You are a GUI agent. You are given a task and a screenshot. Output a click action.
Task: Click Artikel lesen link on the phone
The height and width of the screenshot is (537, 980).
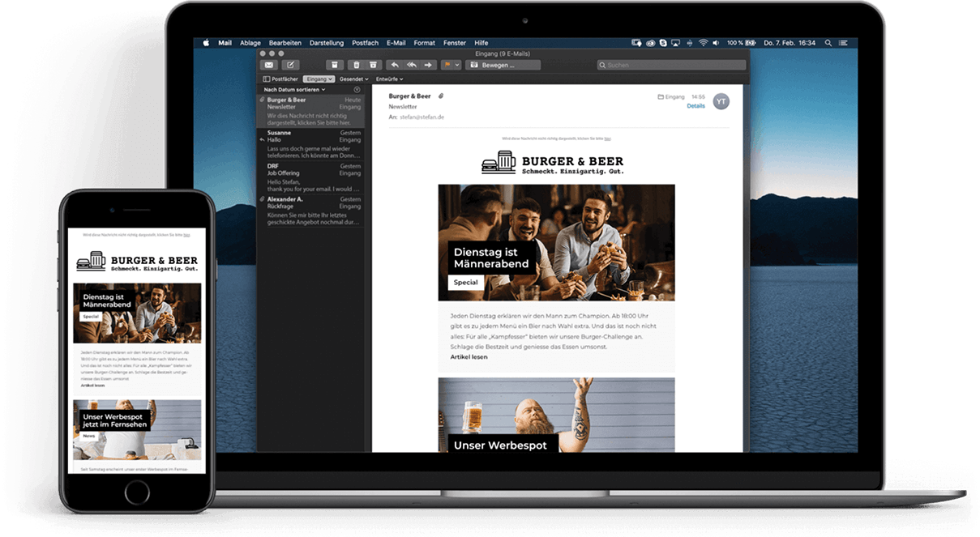[93, 386]
